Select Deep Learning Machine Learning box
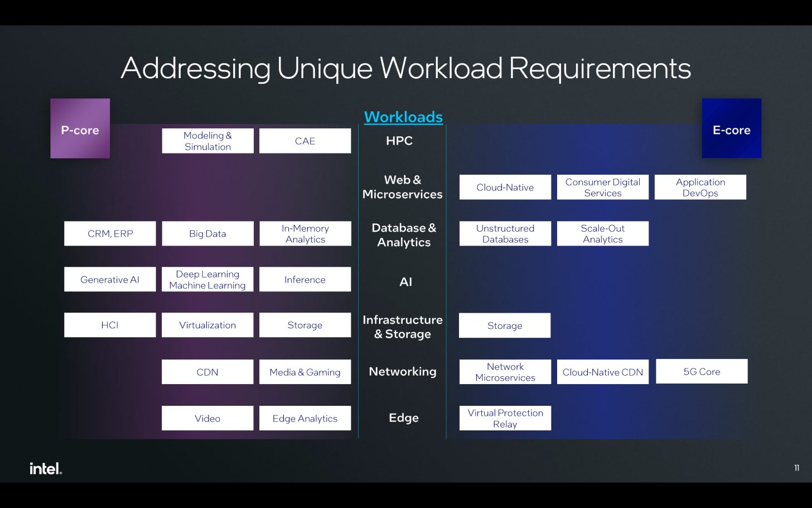This screenshot has height=508, width=812. 207,279
